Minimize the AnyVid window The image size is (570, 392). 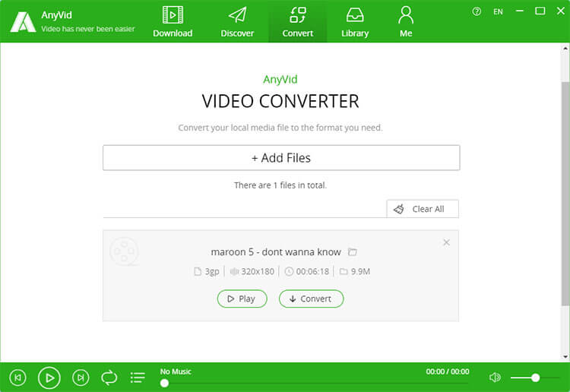tap(520, 11)
